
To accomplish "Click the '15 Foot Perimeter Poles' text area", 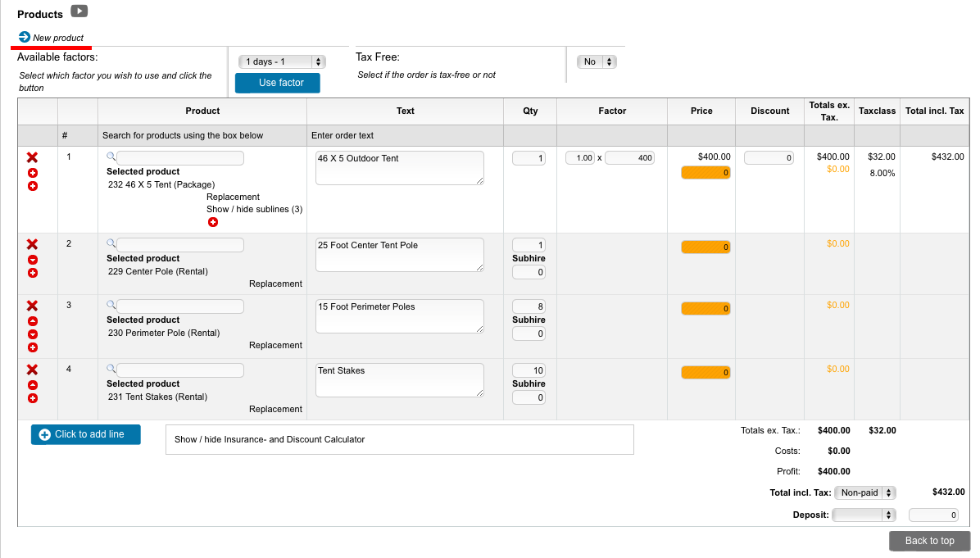I will point(399,316).
